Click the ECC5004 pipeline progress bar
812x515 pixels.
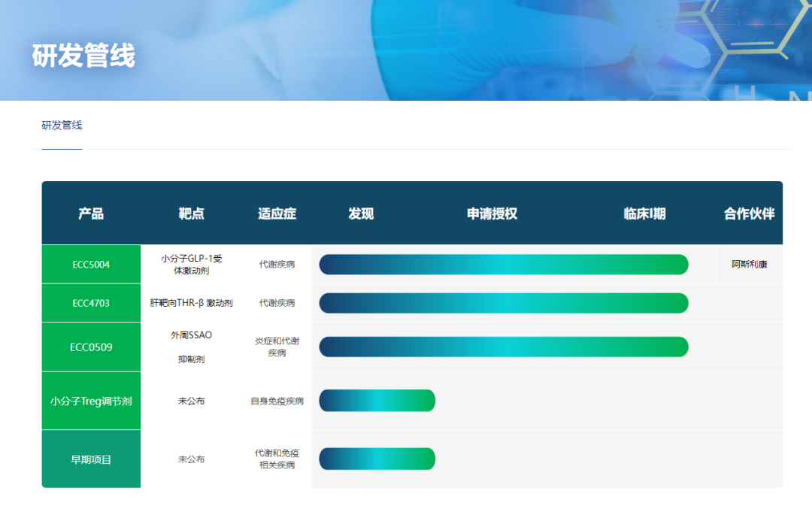click(503, 265)
